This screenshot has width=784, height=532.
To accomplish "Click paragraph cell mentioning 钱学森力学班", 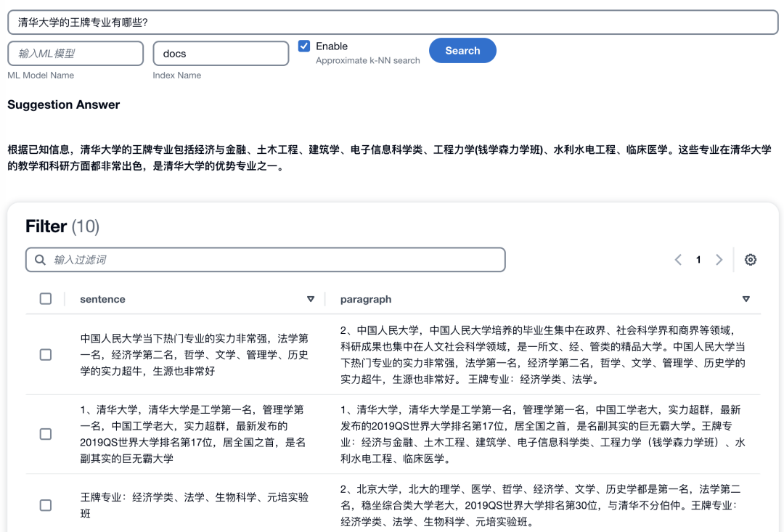I will point(543,434).
